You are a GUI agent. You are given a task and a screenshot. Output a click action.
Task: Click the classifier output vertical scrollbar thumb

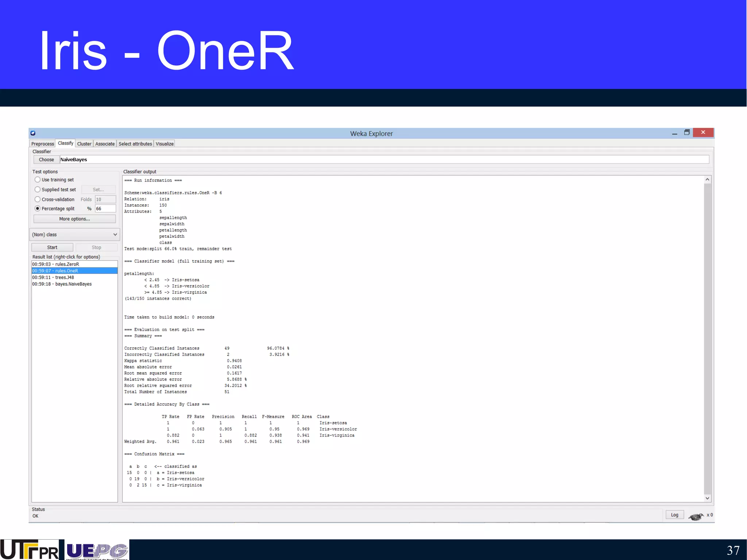(x=707, y=338)
